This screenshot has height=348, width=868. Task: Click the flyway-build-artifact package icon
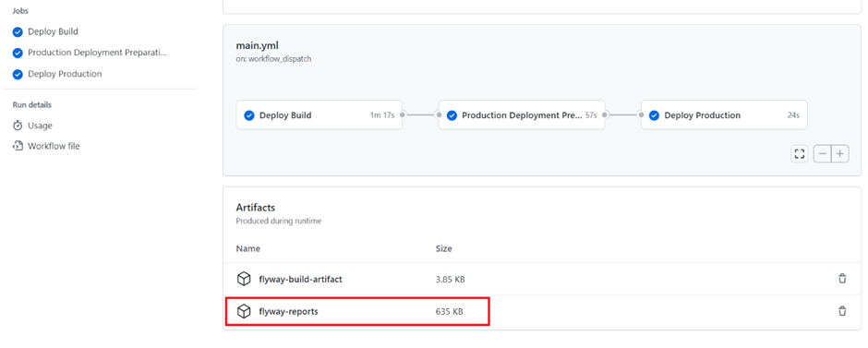tap(244, 279)
